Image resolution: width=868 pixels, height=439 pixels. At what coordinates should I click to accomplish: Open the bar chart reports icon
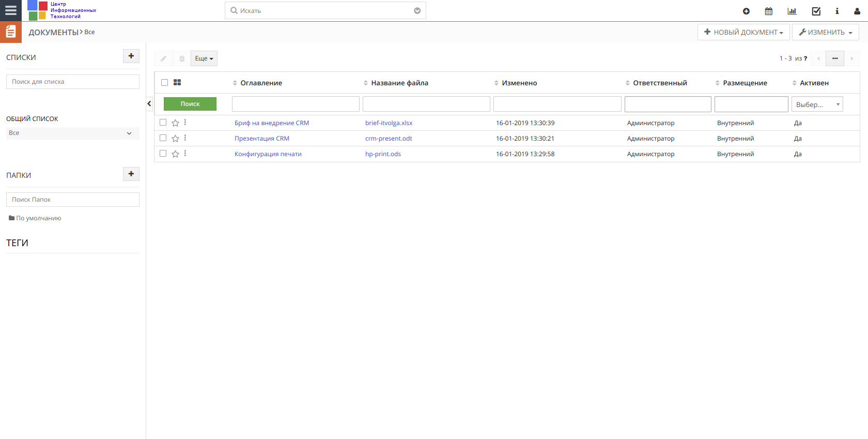792,11
